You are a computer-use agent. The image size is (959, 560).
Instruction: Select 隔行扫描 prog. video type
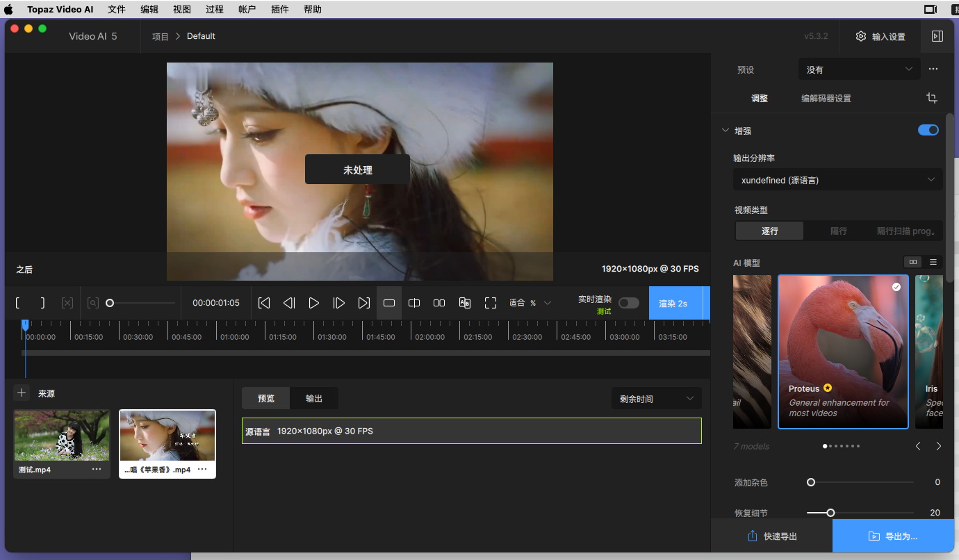point(906,231)
